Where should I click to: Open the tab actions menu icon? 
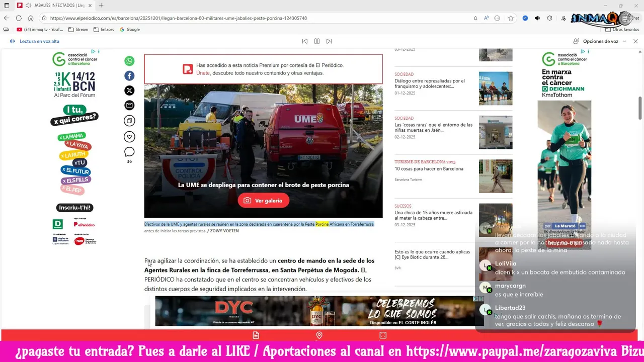coord(7,5)
